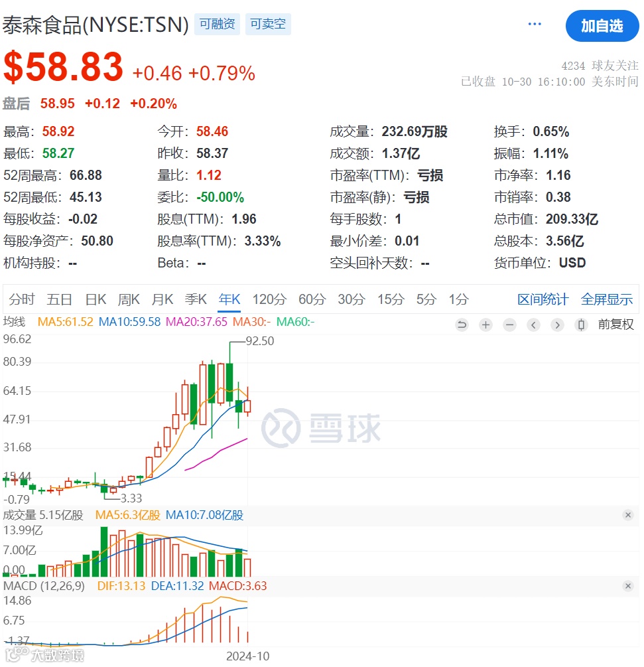
Task: Open the 前复权 adjustment dropdown
Action: pos(615,325)
